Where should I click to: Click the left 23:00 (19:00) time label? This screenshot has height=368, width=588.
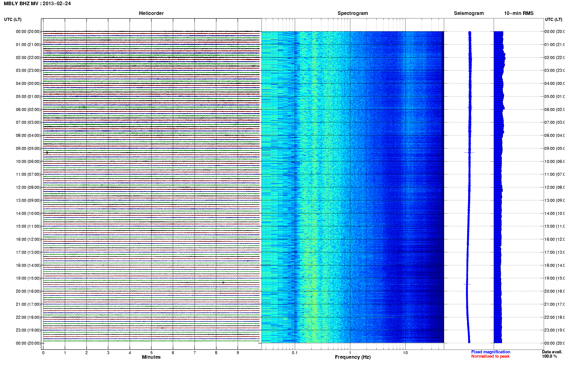point(28,330)
